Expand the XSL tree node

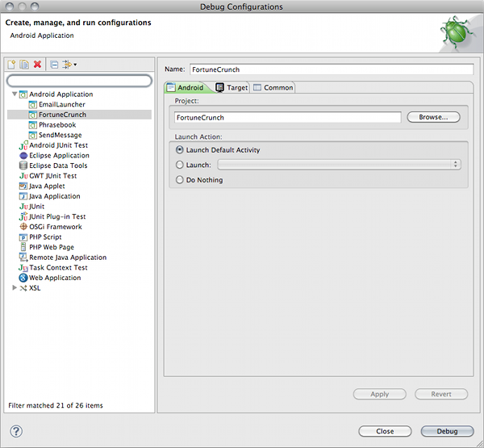click(x=15, y=287)
